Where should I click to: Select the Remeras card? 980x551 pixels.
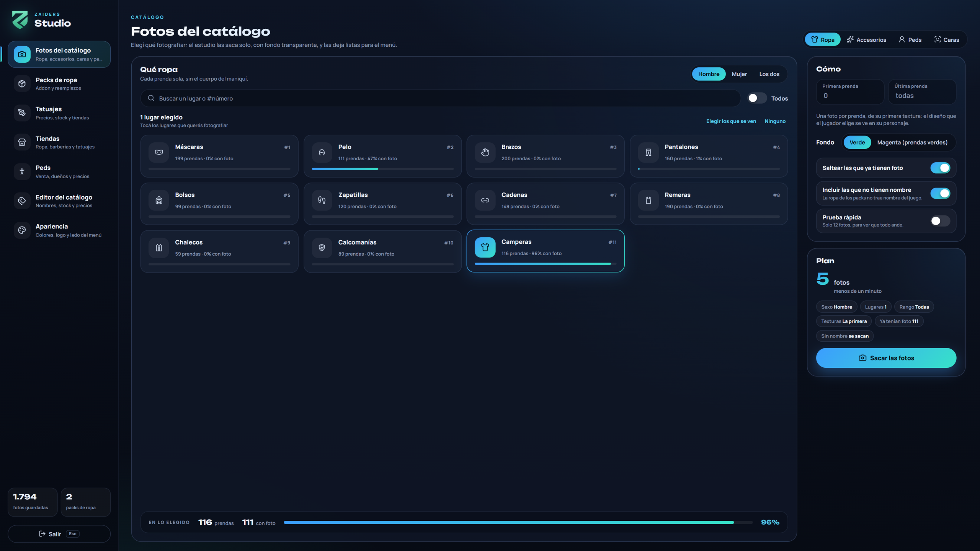click(709, 204)
